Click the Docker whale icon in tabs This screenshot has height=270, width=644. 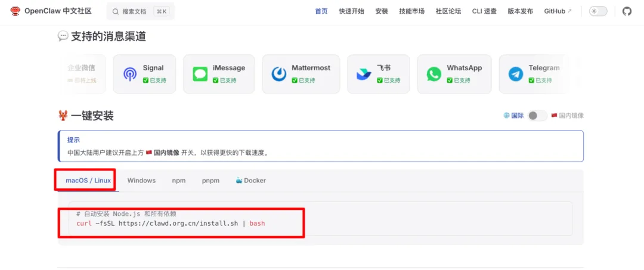click(x=239, y=180)
